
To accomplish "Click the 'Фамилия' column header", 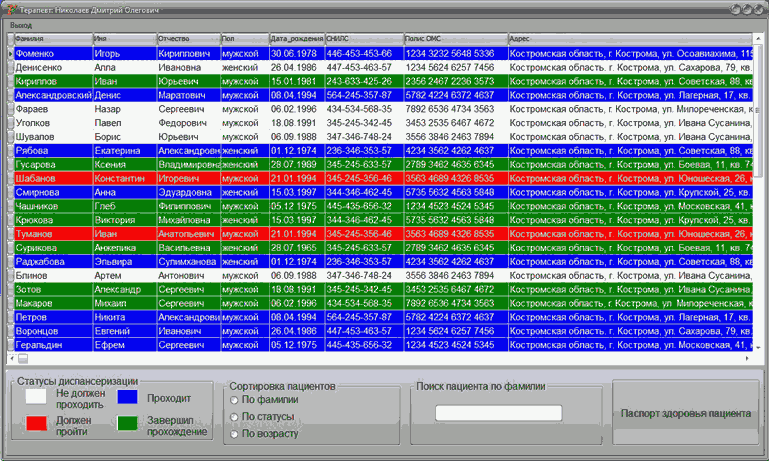I will click(52, 38).
